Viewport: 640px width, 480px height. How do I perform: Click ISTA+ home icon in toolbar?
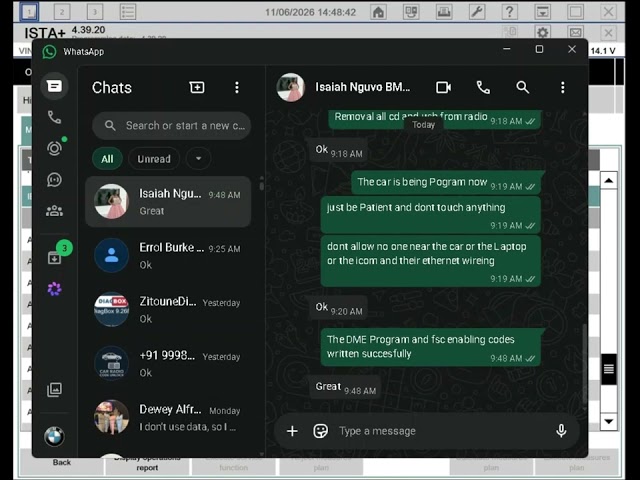click(378, 12)
